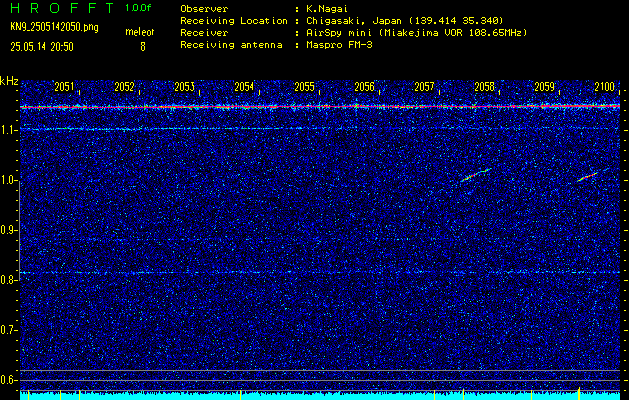Click the 2054 time label
The image size is (629, 400).
click(244, 87)
